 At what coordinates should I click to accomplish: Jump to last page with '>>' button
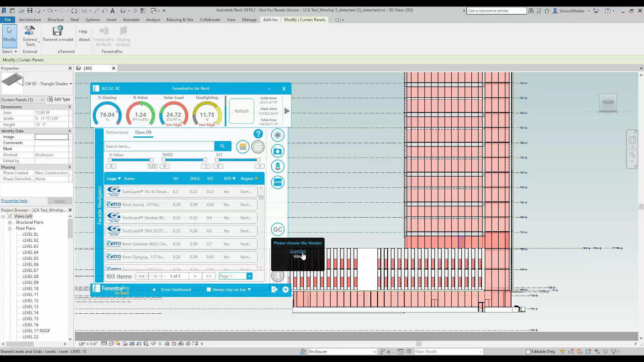[x=208, y=276]
